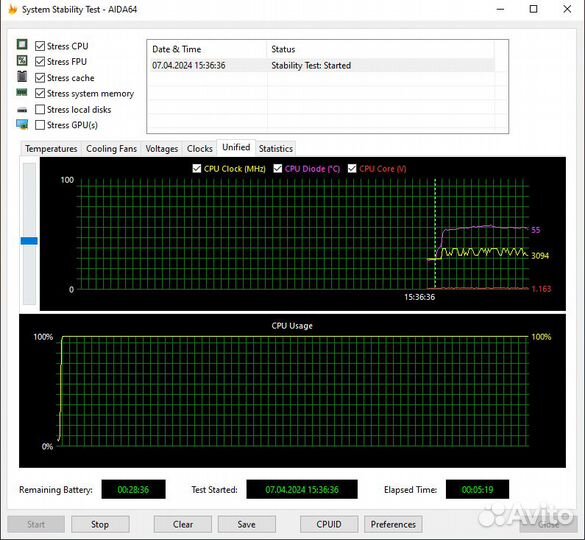Screen dimensions: 585x540
Task: Open Preferences dialog
Action: coord(393,524)
